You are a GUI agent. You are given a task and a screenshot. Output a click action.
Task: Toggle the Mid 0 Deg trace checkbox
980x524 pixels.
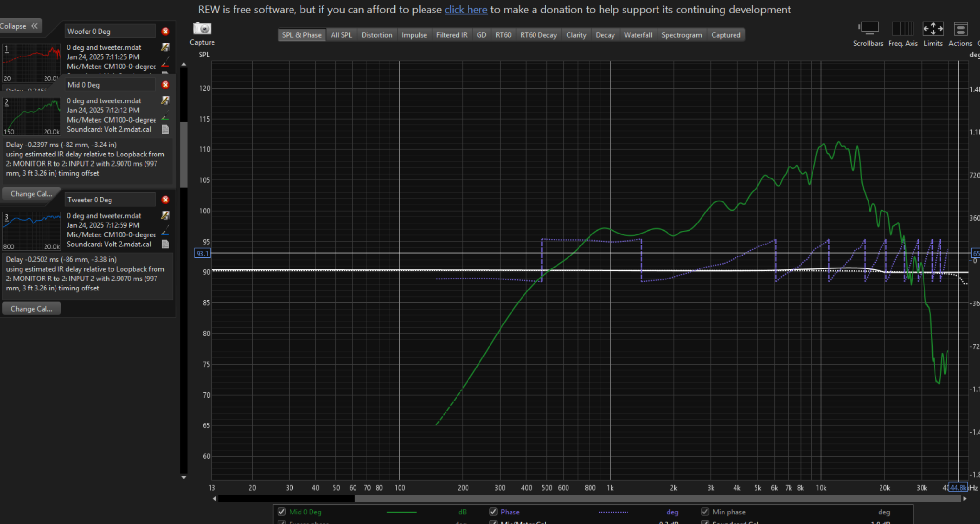(x=282, y=512)
